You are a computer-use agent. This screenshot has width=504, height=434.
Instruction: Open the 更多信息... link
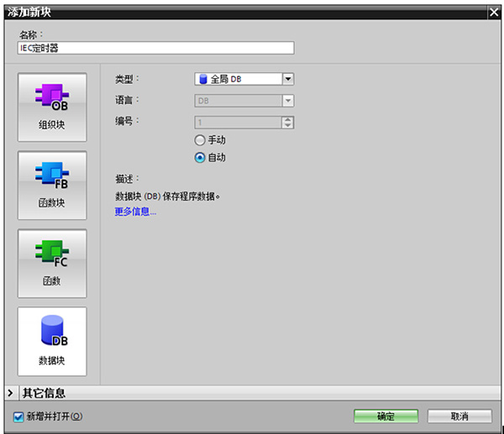tap(135, 212)
